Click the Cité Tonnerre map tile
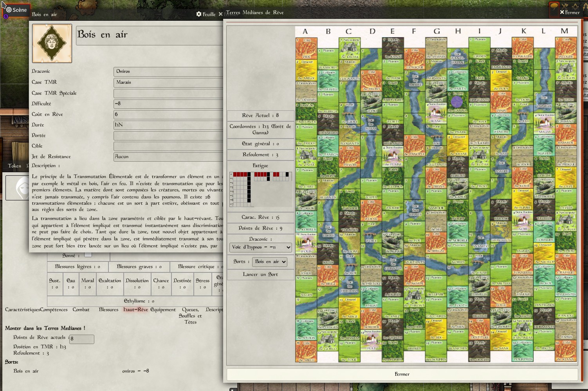The width and height of the screenshot is (588, 391). 522,264
